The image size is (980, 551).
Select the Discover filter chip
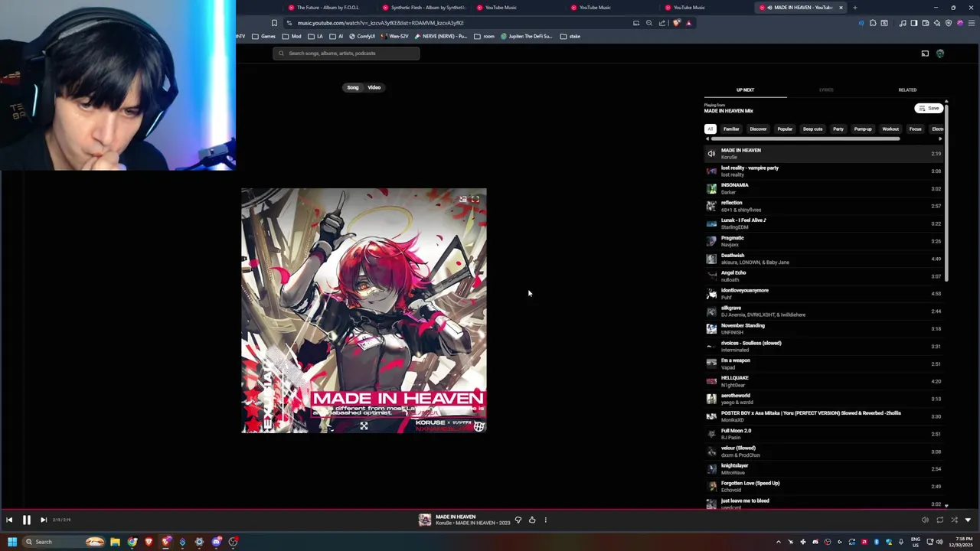click(x=758, y=129)
